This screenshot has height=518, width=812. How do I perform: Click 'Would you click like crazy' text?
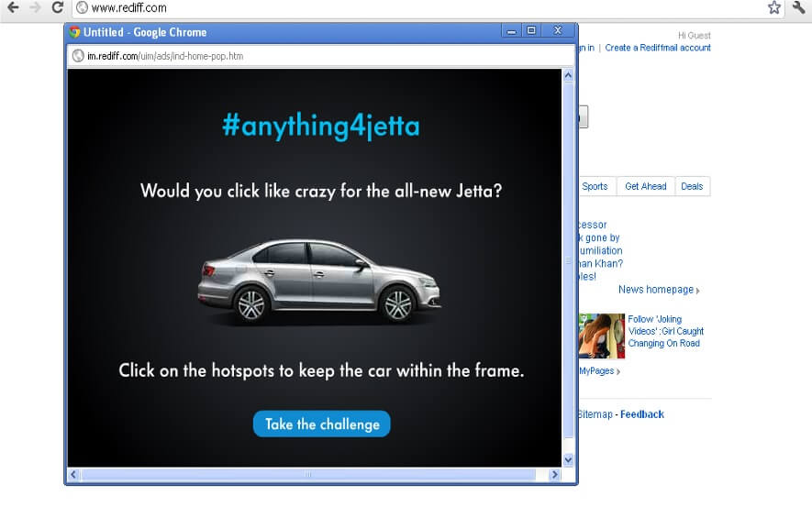321,191
